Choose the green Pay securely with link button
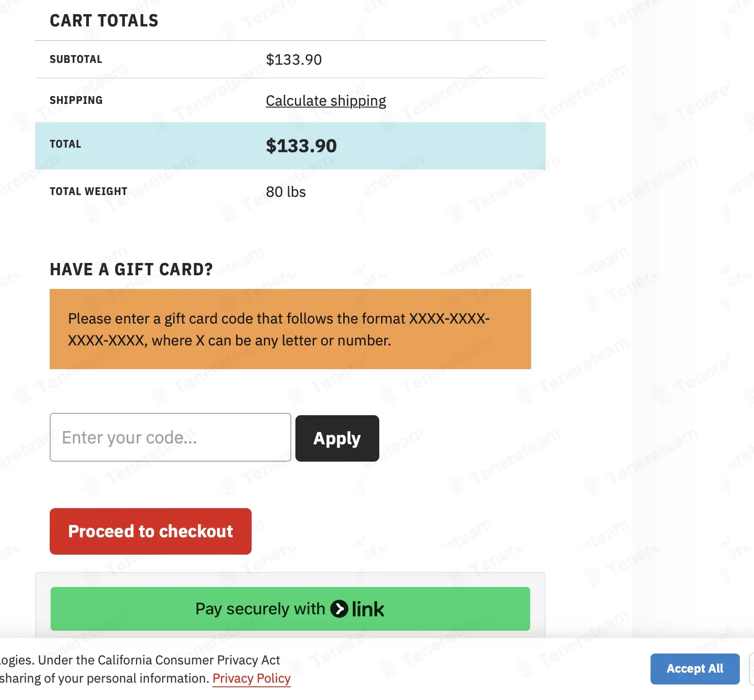This screenshot has width=754, height=700. pos(290,609)
